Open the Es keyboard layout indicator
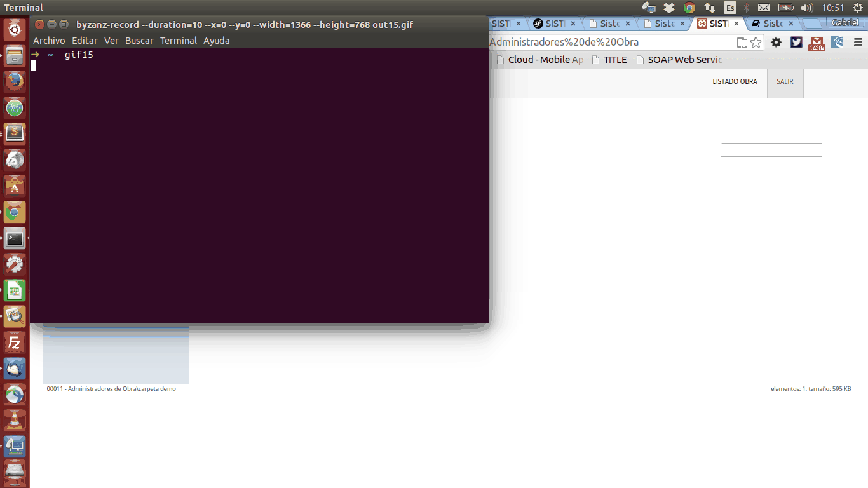868x488 pixels. coord(730,8)
